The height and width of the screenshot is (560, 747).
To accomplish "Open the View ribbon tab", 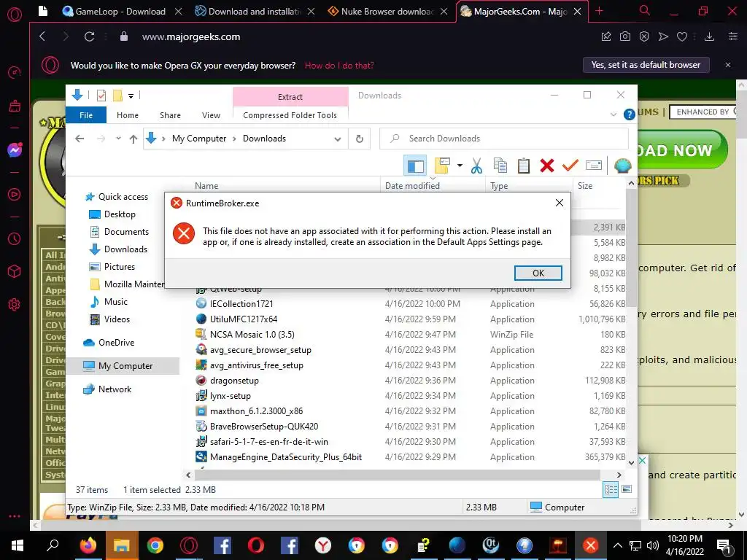I will tap(211, 115).
